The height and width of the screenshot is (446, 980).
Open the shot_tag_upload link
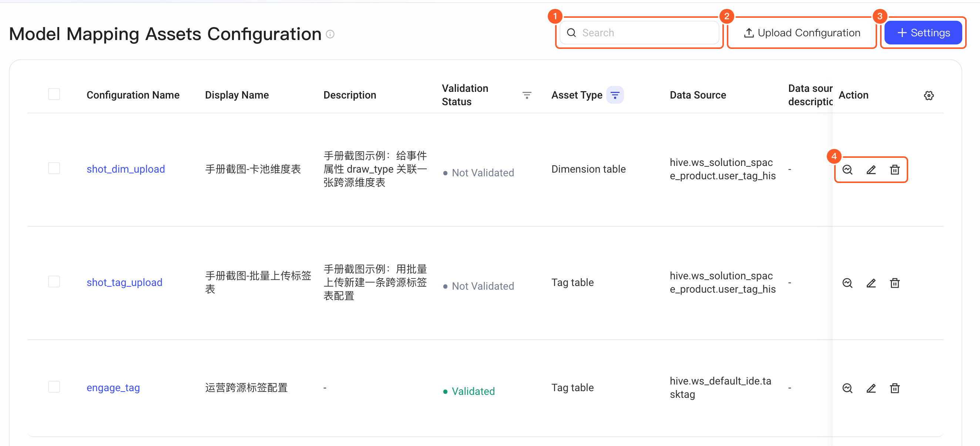[x=124, y=282]
